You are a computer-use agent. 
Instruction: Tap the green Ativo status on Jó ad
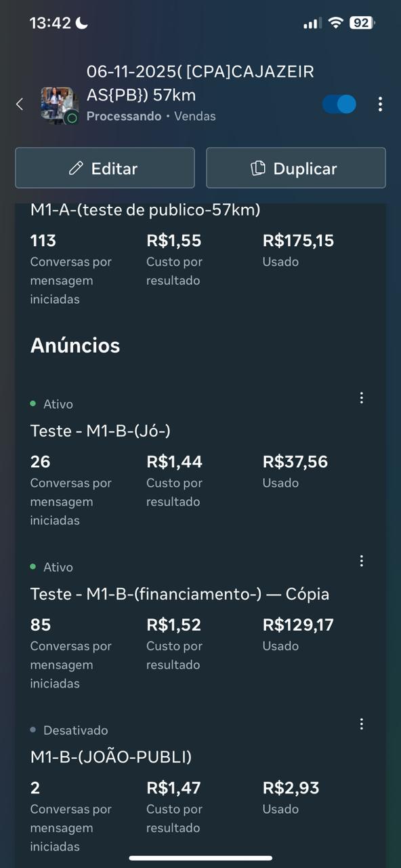click(x=52, y=403)
